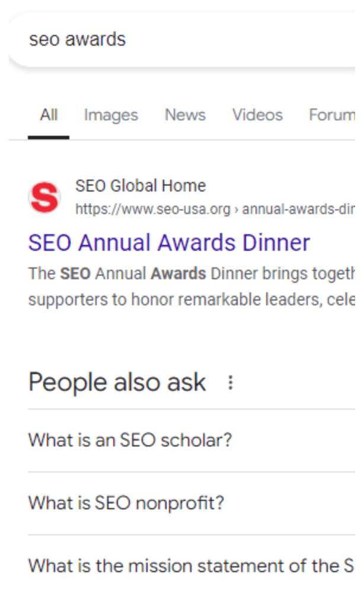364x600 pixels.
Task: Switch to the Images tab
Action: point(111,115)
